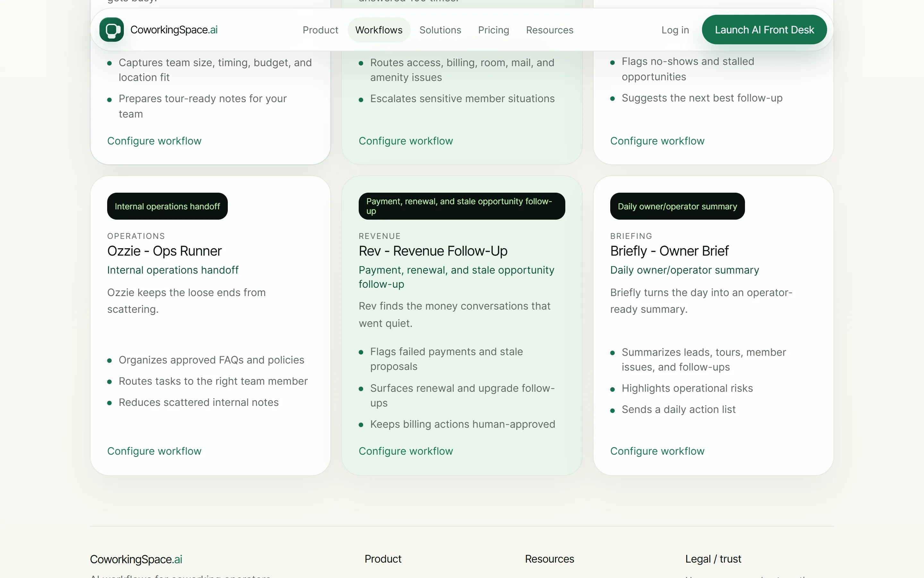Open the Solutions nav menu
This screenshot has width=924, height=578.
(x=440, y=30)
